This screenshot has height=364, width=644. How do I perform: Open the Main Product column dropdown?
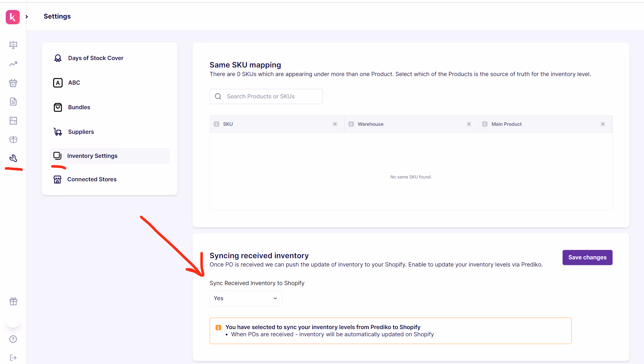(603, 124)
